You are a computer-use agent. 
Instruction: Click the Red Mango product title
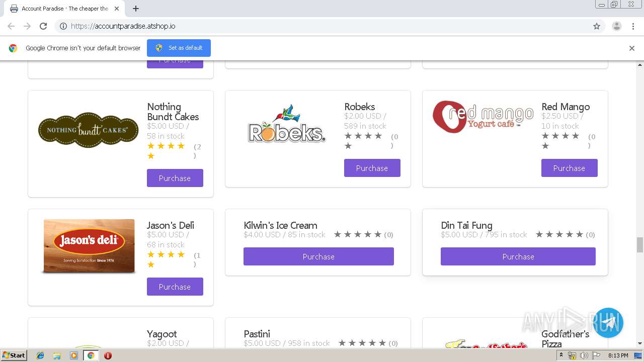pos(566,107)
